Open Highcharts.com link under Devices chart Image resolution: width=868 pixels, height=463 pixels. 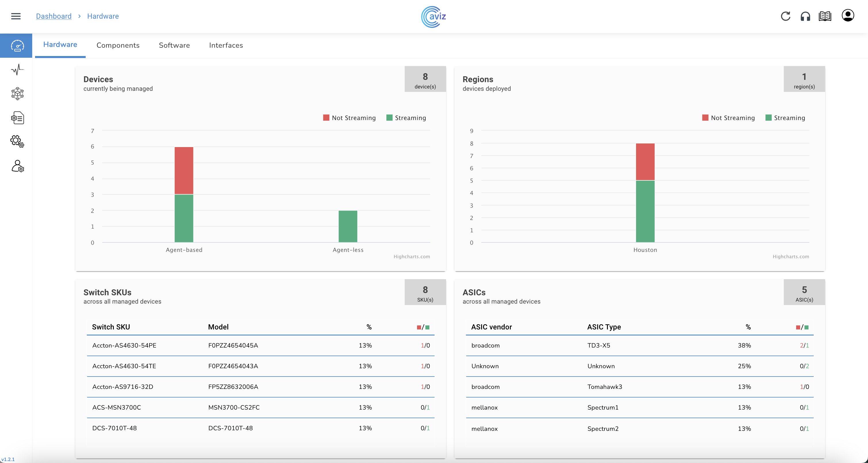(411, 256)
